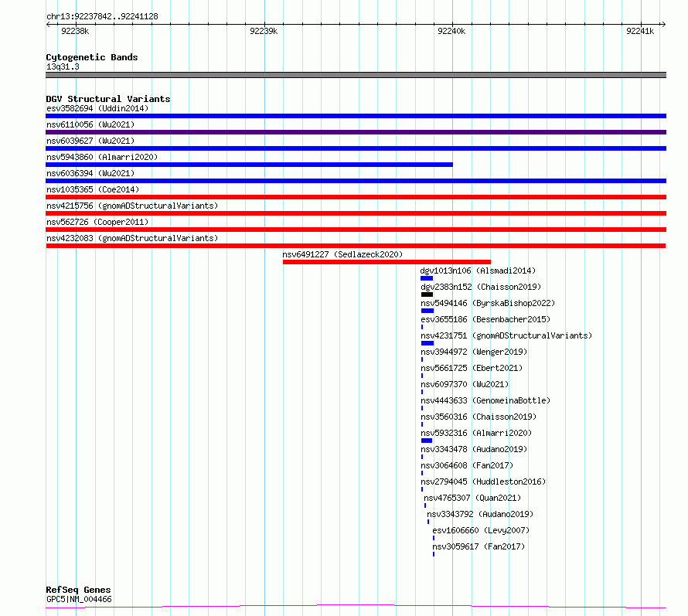Select the nsv562726 (Cooper2011) red bar
This screenshot has width=688, height=616.
click(356, 230)
